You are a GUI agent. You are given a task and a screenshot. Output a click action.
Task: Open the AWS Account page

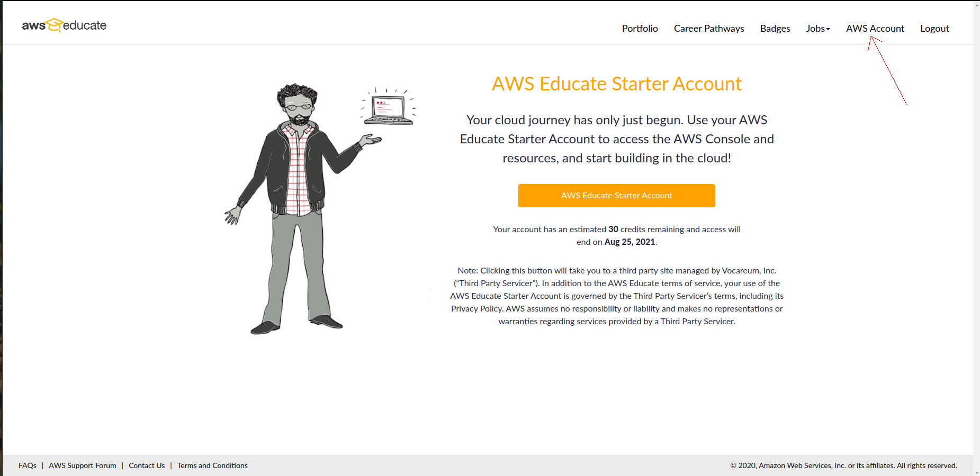pyautogui.click(x=875, y=29)
